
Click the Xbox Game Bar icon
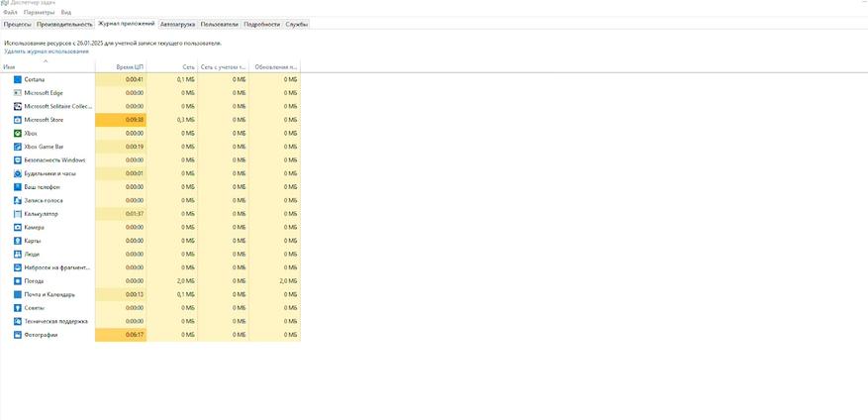point(17,147)
